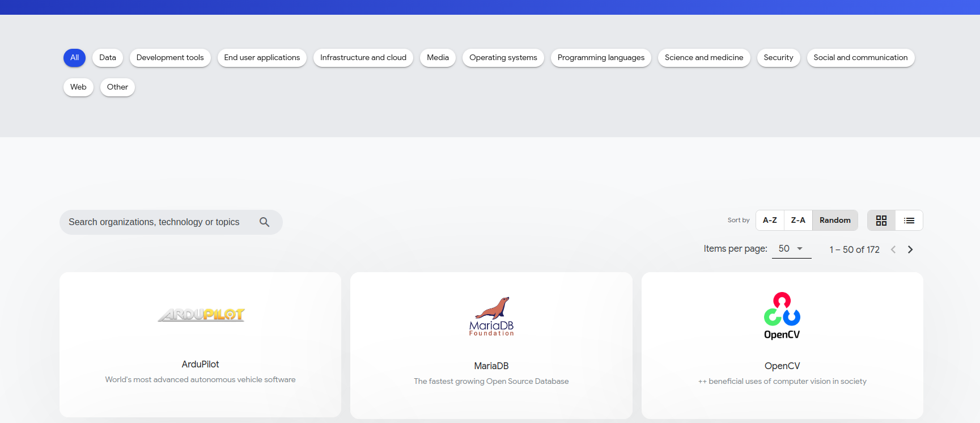Viewport: 980px width, 423px height.
Task: Switch to grid view icon
Action: (x=881, y=221)
